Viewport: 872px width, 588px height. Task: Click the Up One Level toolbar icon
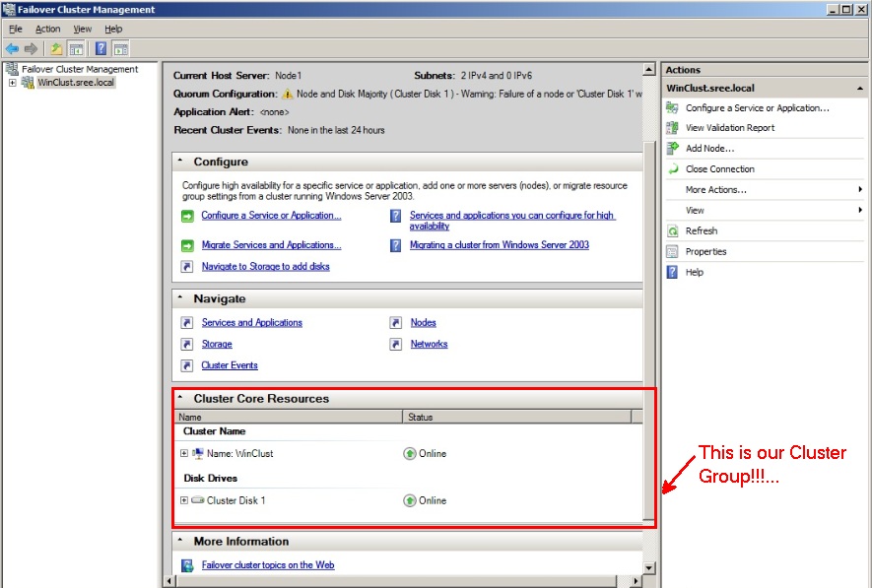click(x=56, y=48)
